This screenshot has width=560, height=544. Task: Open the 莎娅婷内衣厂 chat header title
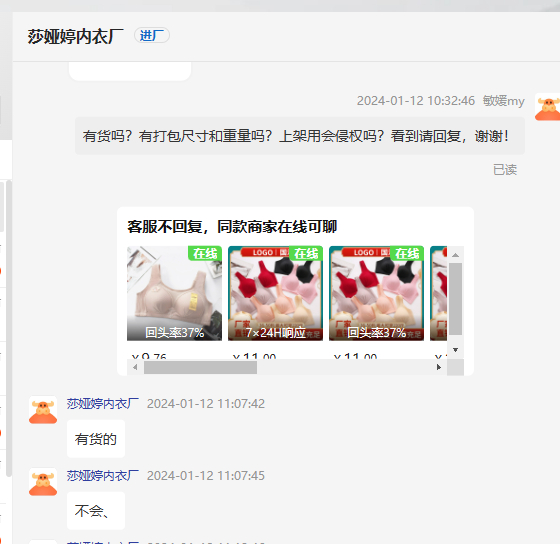pyautogui.click(x=76, y=36)
